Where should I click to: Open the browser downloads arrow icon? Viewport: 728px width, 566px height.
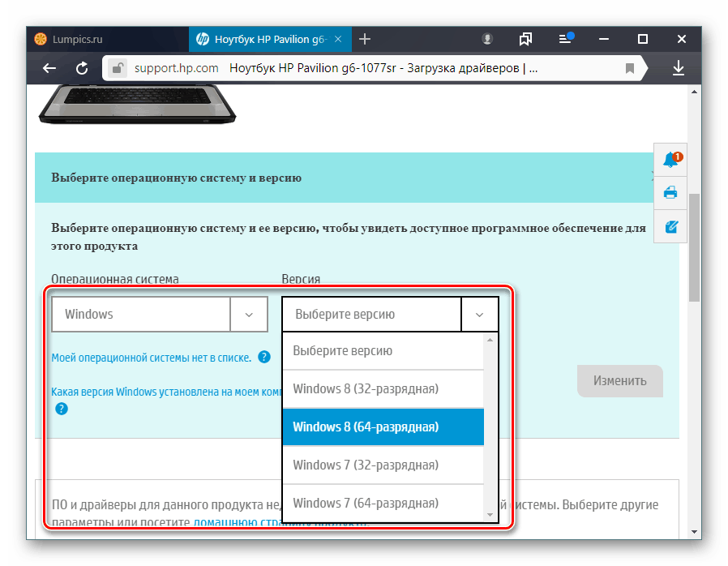tap(679, 68)
